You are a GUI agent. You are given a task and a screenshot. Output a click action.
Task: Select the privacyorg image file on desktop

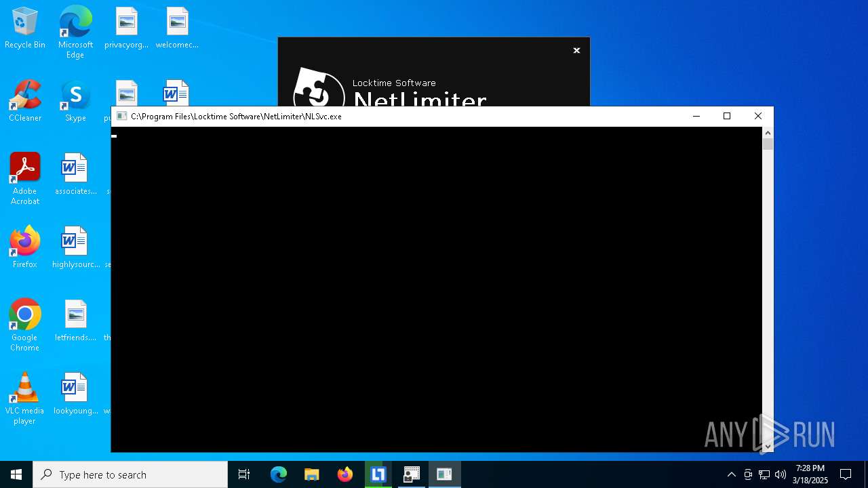(126, 28)
